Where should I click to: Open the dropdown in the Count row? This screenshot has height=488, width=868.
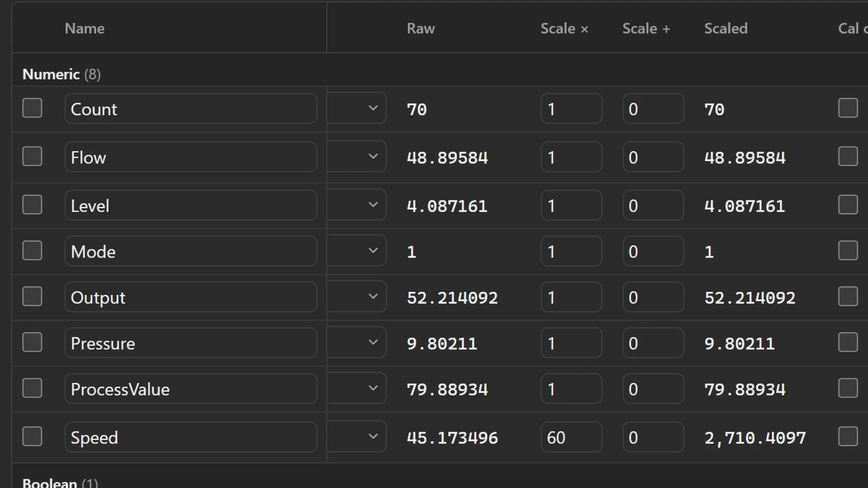click(357, 108)
